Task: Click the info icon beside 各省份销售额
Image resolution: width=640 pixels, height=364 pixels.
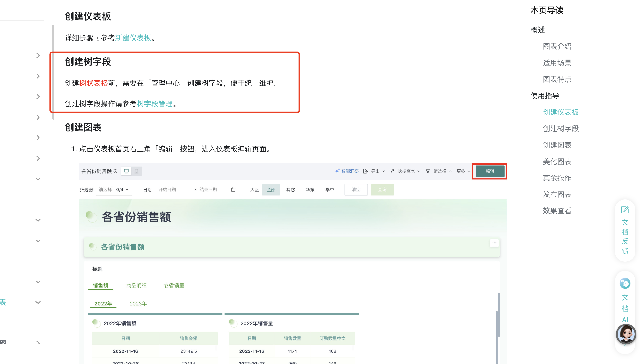Action: click(115, 171)
